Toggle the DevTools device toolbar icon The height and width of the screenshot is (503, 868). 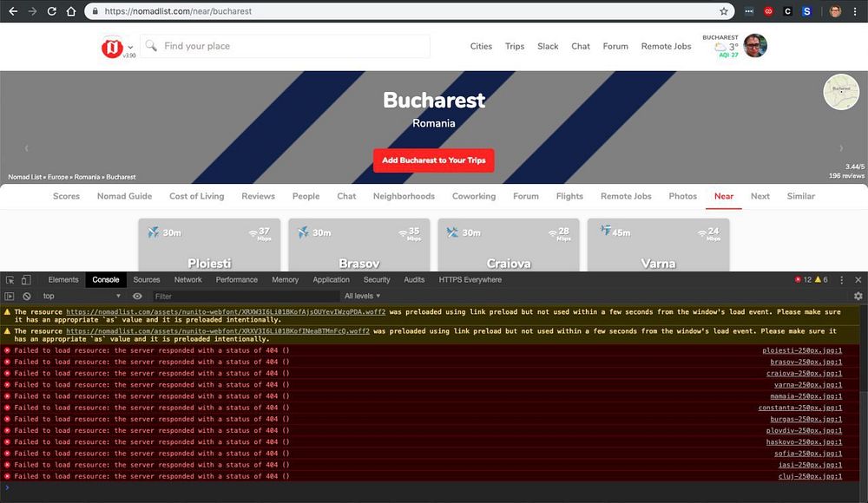click(26, 280)
